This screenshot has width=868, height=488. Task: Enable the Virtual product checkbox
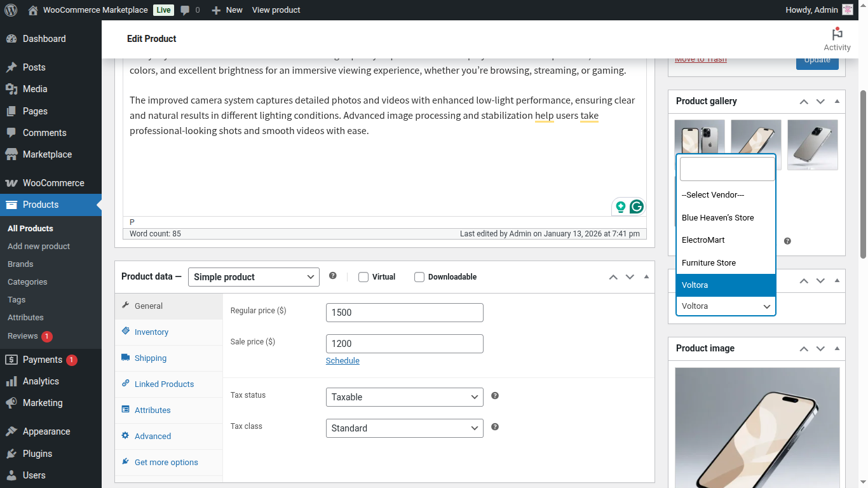[363, 276]
